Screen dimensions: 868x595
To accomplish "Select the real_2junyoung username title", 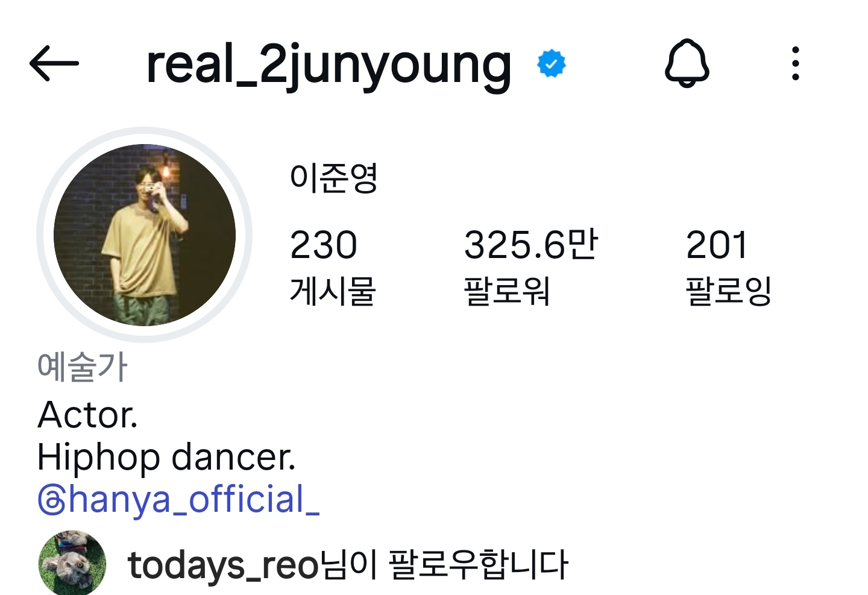I will coord(329,66).
